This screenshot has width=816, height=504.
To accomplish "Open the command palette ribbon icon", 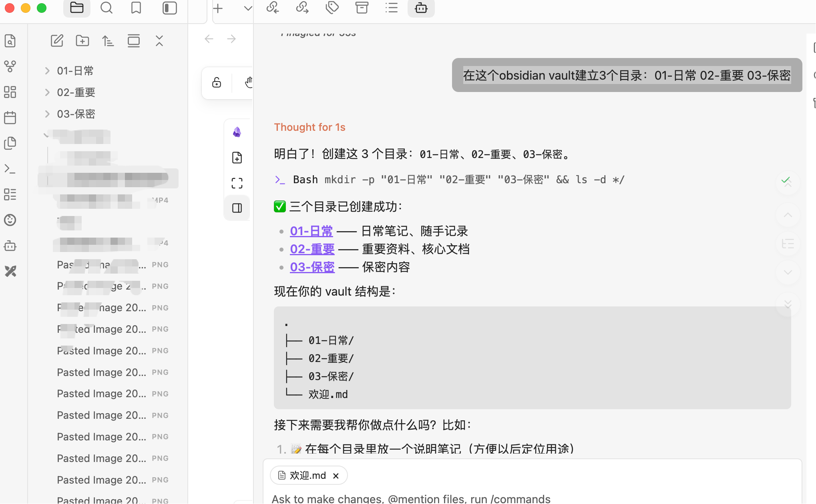I will pos(10,169).
